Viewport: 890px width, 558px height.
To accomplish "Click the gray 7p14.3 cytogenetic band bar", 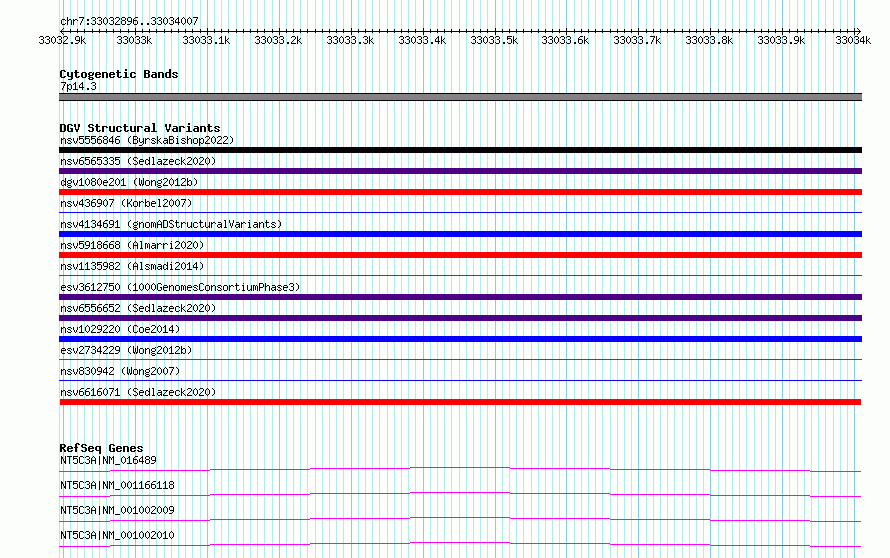I will click(x=460, y=97).
